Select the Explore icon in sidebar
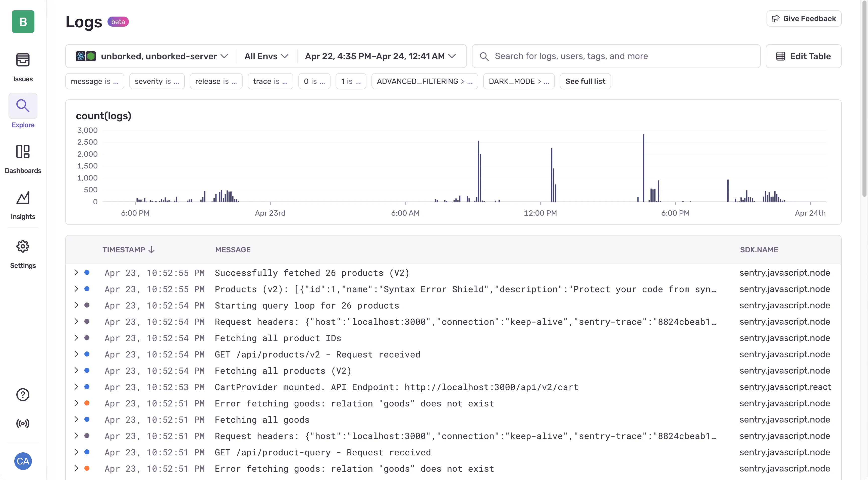Image resolution: width=868 pixels, height=480 pixels. point(23,105)
